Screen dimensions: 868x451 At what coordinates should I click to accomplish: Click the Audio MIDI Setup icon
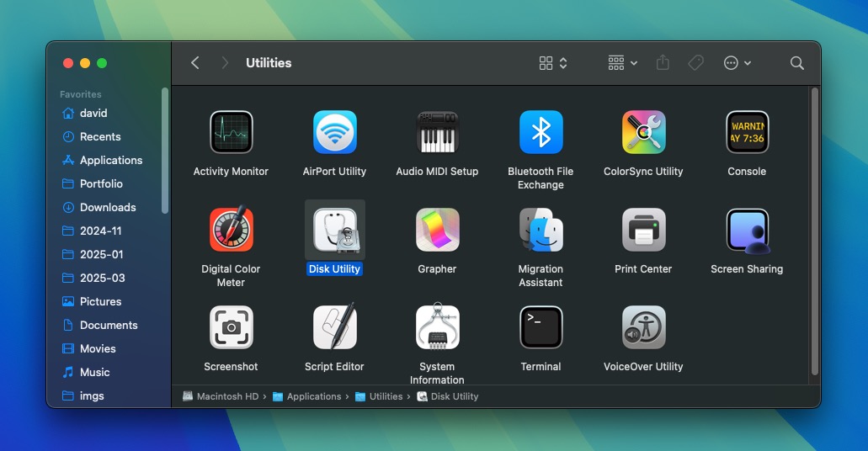pos(437,132)
